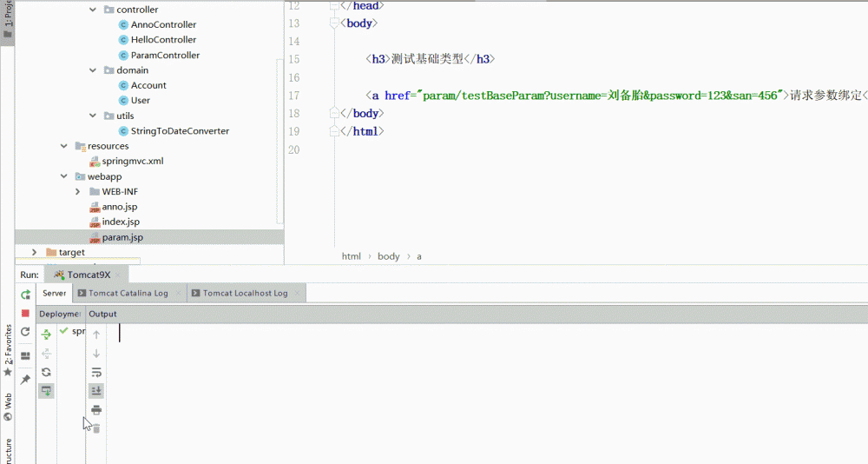Click the Up the stack trace arrow
Viewport: 868px width, 464px height.
(x=96, y=335)
